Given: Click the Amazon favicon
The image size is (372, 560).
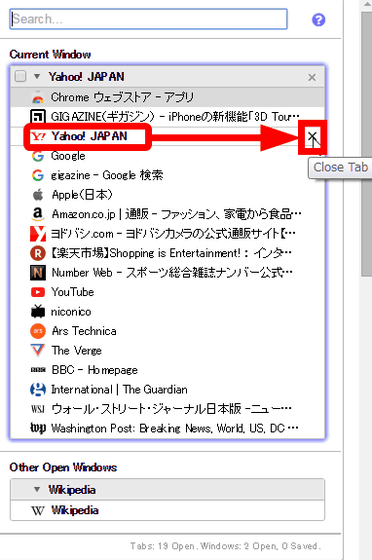Looking at the screenshot, I should point(37,214).
